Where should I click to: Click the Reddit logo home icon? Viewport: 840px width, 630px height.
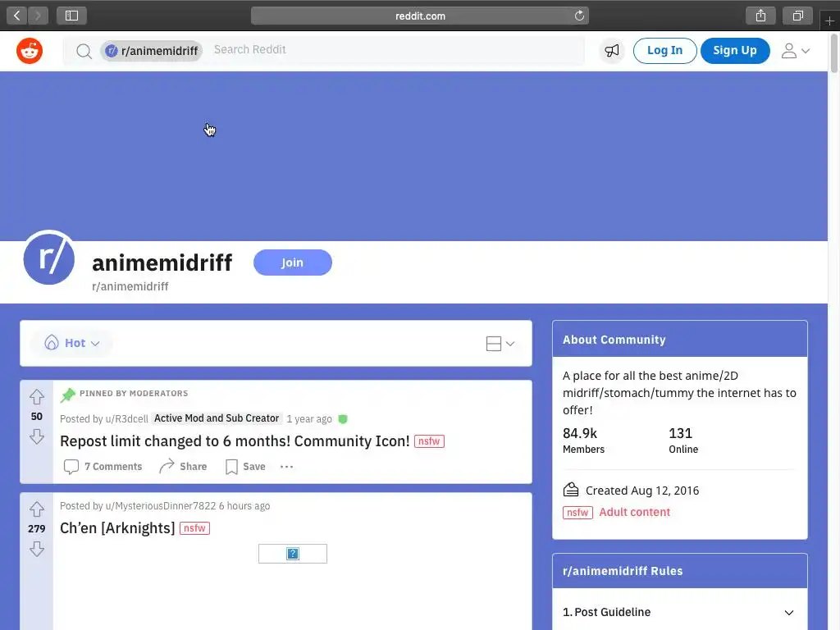30,51
